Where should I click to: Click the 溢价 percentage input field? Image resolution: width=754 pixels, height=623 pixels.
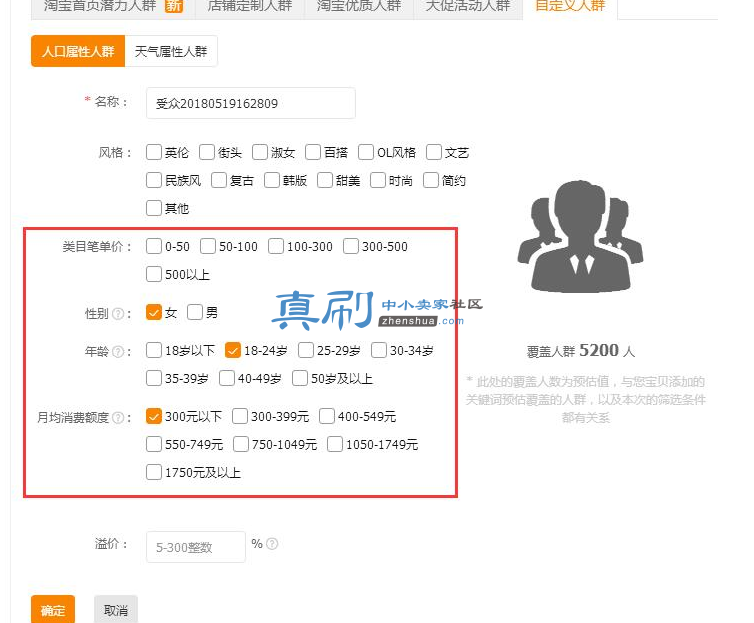coord(196,547)
